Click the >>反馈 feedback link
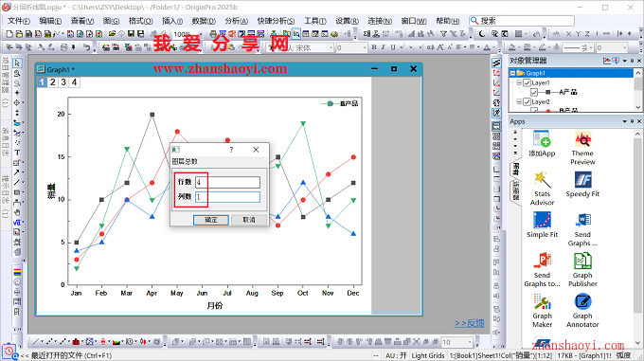 coord(469,323)
